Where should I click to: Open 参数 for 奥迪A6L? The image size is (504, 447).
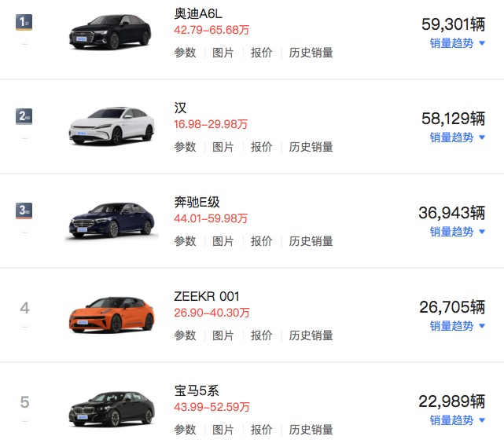pyautogui.click(x=185, y=53)
